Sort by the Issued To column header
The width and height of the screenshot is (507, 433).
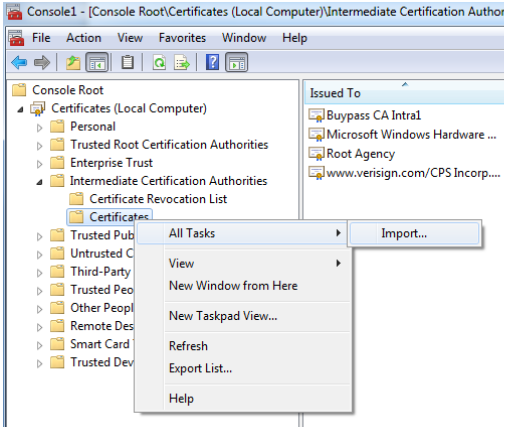point(405,92)
